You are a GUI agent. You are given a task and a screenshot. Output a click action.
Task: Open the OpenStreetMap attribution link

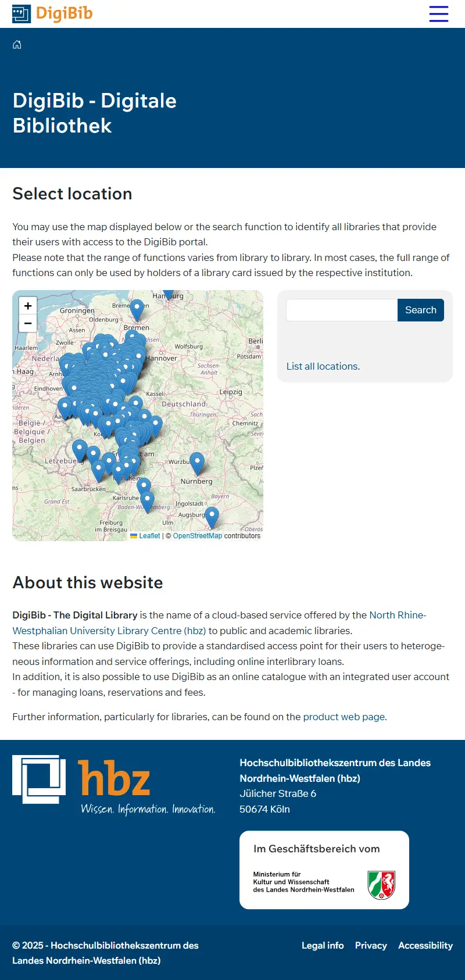click(198, 536)
